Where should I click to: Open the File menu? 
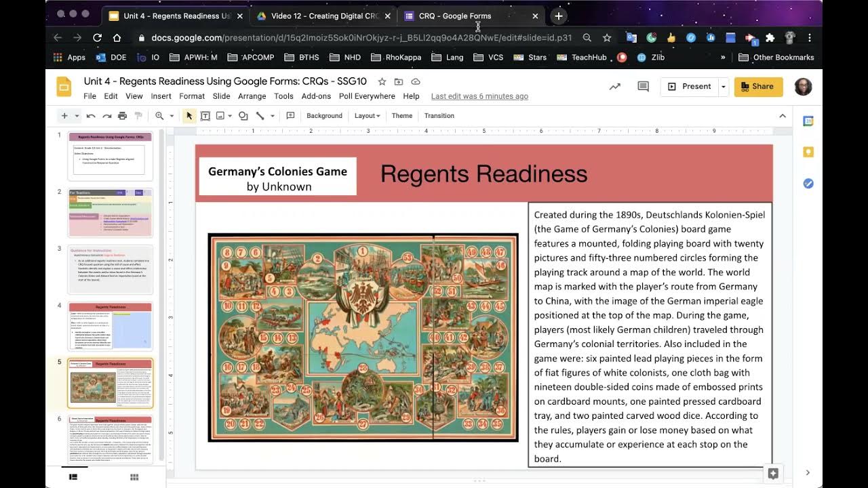tap(90, 96)
